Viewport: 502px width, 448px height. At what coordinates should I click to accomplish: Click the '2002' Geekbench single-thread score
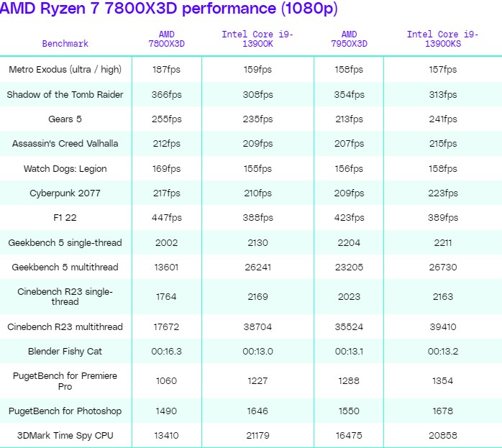pyautogui.click(x=166, y=242)
